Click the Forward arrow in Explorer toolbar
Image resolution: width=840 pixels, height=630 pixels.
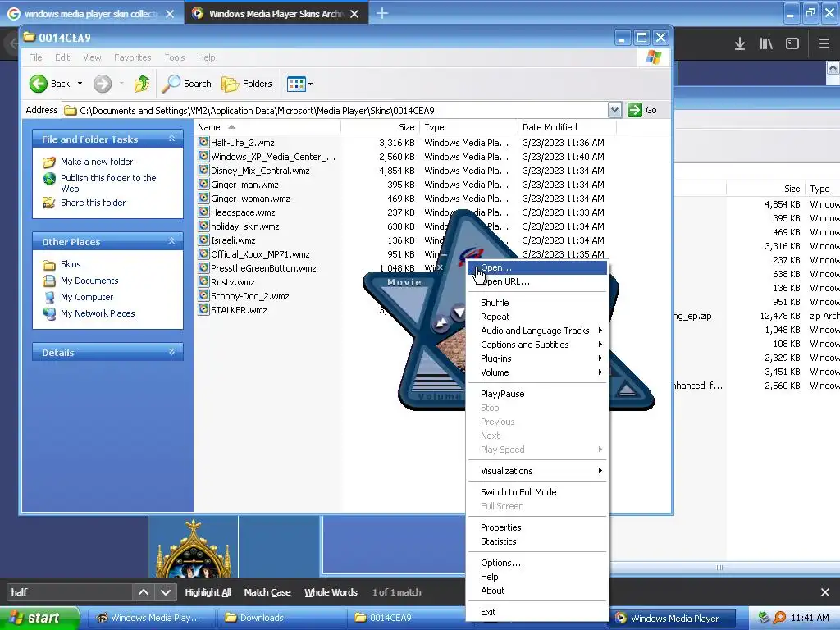(x=103, y=84)
